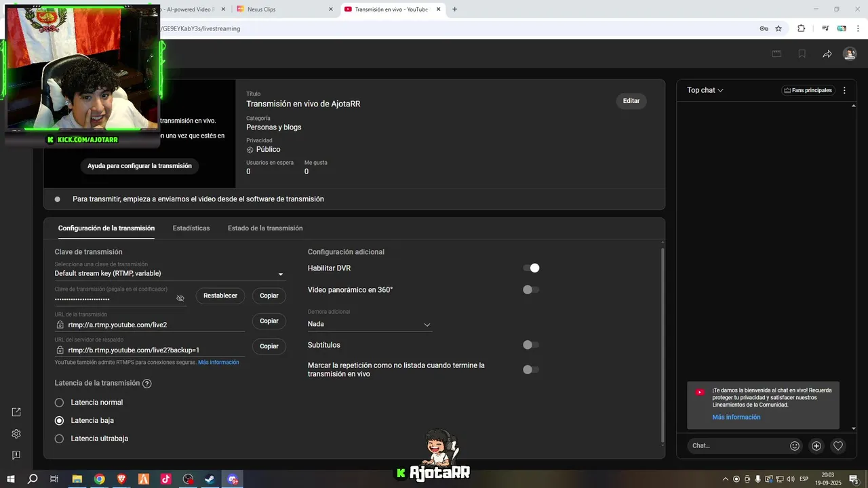Open the Chrome three-dot menu
This screenshot has height=488, width=868.
857,28
